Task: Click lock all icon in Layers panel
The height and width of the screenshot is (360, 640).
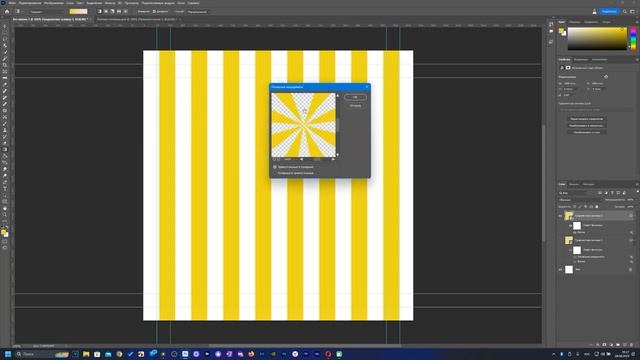Action: pos(597,207)
